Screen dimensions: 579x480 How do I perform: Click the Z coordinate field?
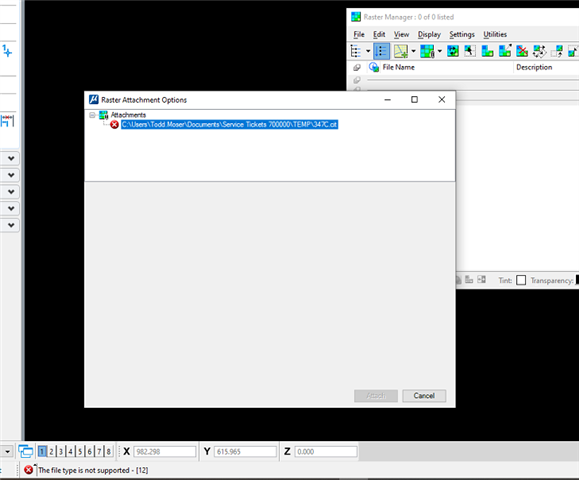point(326,452)
